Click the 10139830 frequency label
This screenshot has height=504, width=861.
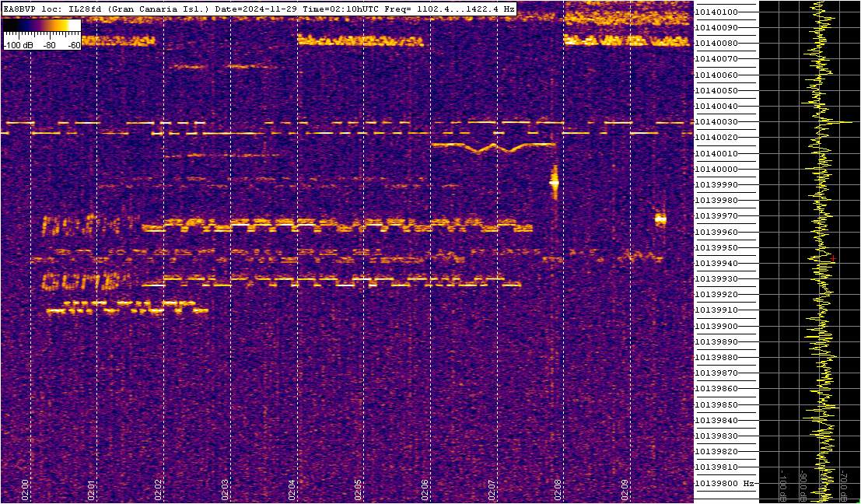point(716,436)
